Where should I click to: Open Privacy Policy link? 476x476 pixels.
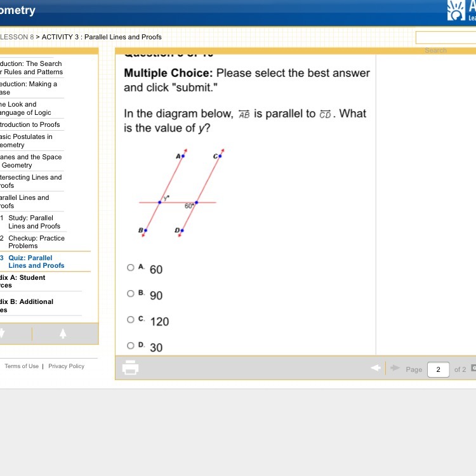tap(66, 366)
